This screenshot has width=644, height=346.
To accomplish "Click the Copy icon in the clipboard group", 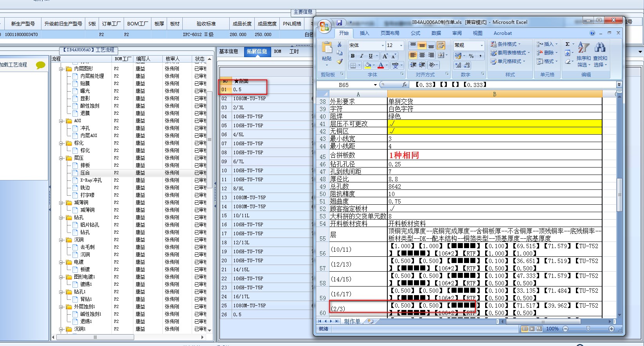I will click(339, 53).
